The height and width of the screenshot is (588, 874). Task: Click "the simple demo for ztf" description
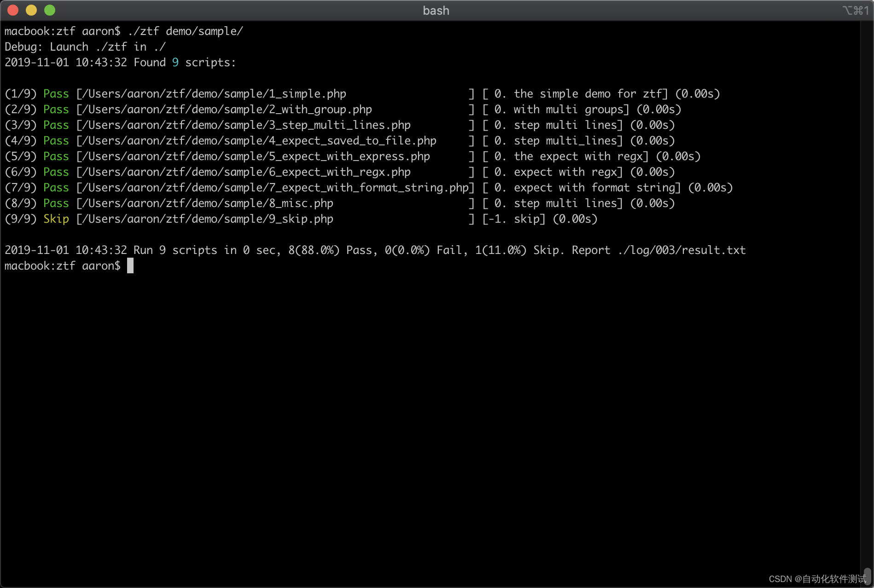tap(588, 94)
